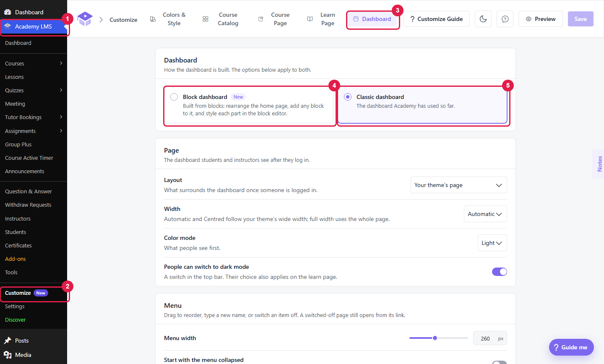The width and height of the screenshot is (604, 364).
Task: Open the Color mode Light dropdown
Action: (x=492, y=243)
